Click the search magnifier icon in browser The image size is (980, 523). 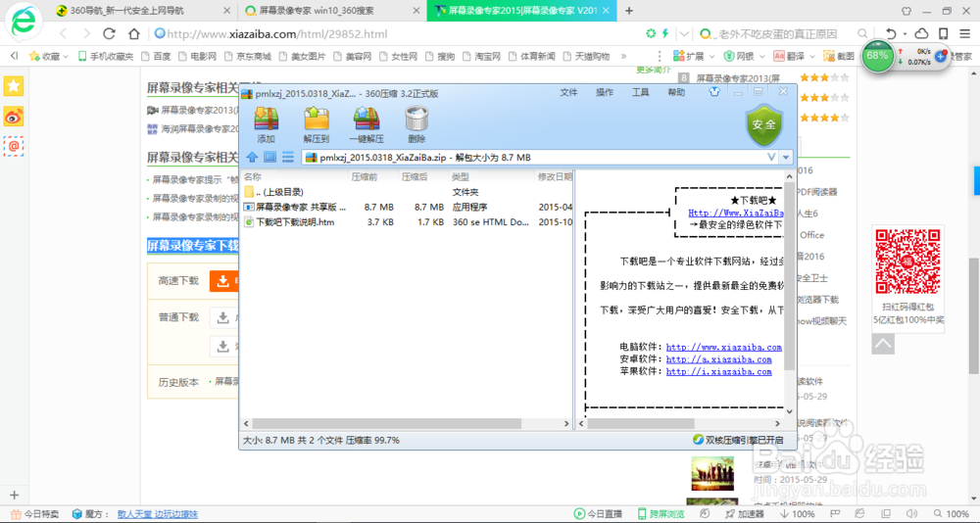point(861,33)
